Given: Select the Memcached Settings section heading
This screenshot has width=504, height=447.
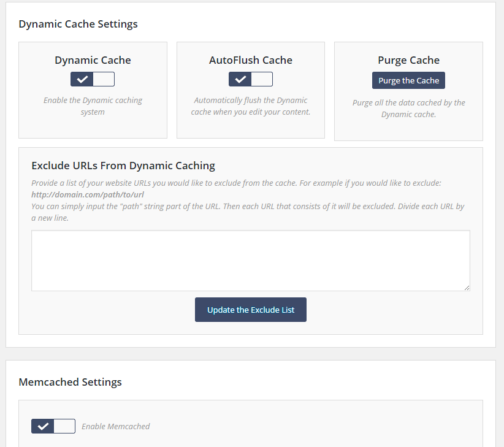Looking at the screenshot, I should click(x=70, y=382).
